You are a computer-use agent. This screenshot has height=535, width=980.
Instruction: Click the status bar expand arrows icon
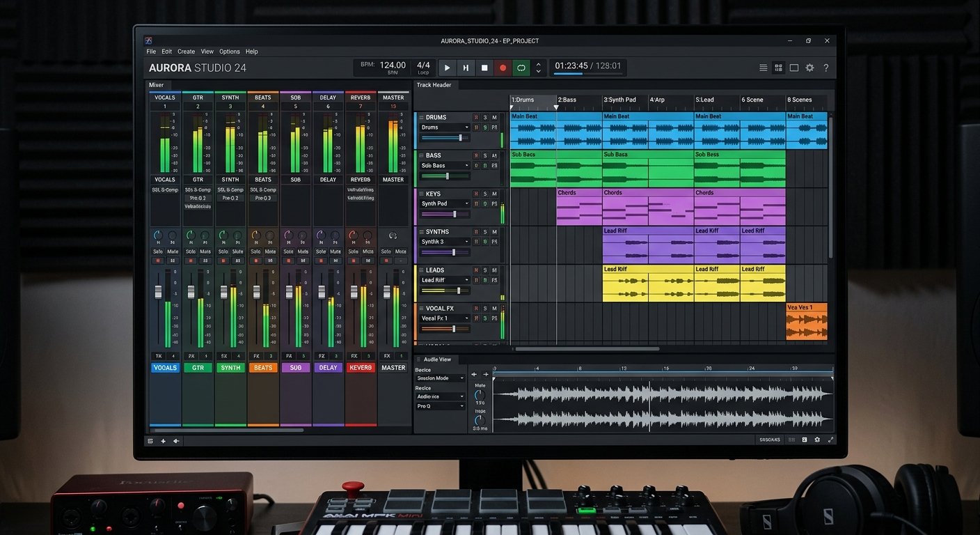click(830, 440)
